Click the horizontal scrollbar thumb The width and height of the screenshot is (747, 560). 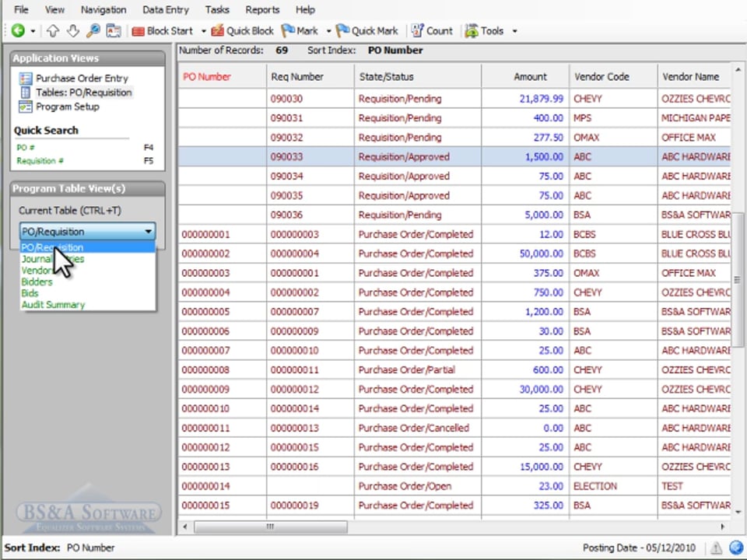(x=271, y=527)
